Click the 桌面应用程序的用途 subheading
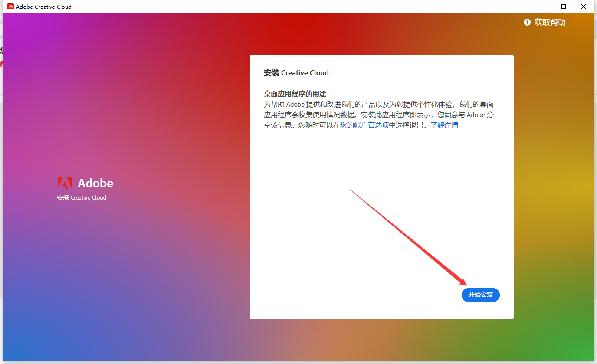The width and height of the screenshot is (597, 364). (295, 94)
